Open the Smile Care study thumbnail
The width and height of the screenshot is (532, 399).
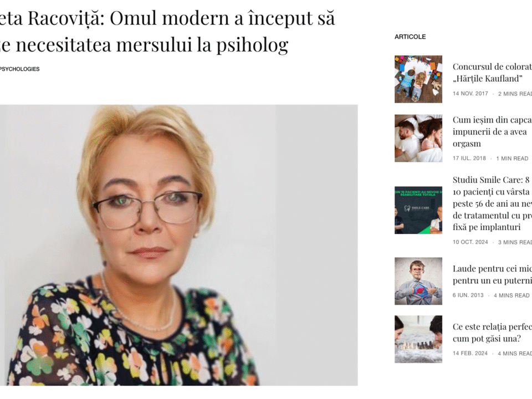418,210
